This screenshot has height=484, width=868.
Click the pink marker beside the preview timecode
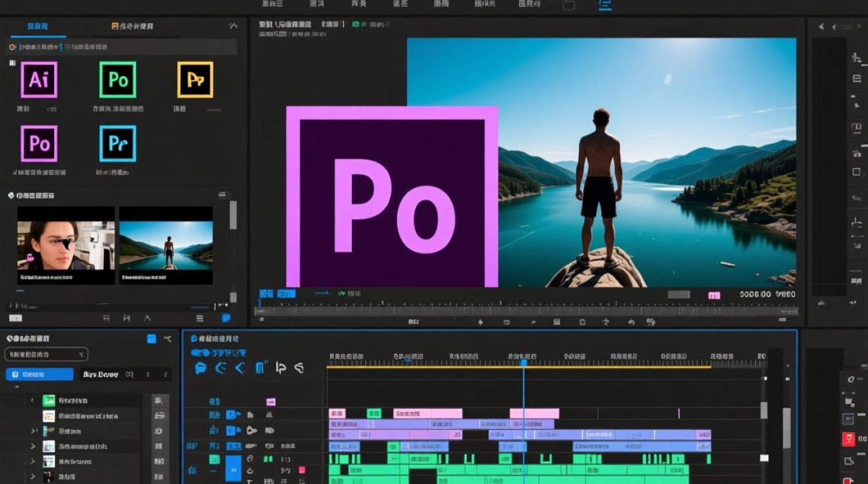[714, 295]
